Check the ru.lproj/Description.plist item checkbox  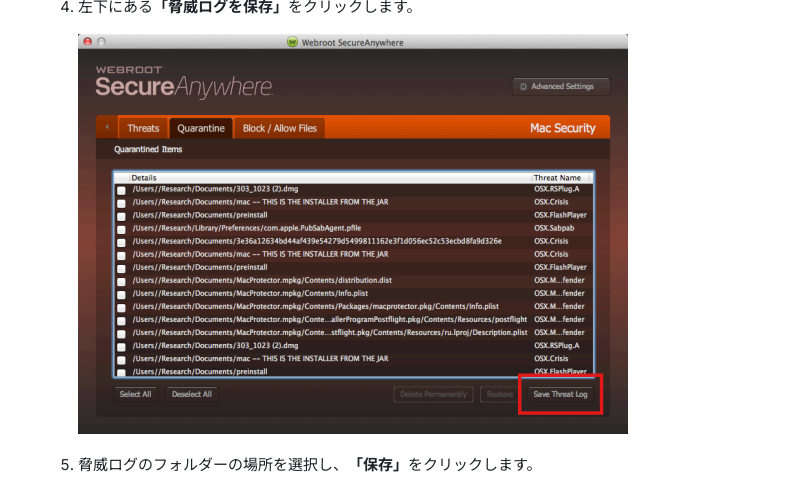click(x=121, y=333)
